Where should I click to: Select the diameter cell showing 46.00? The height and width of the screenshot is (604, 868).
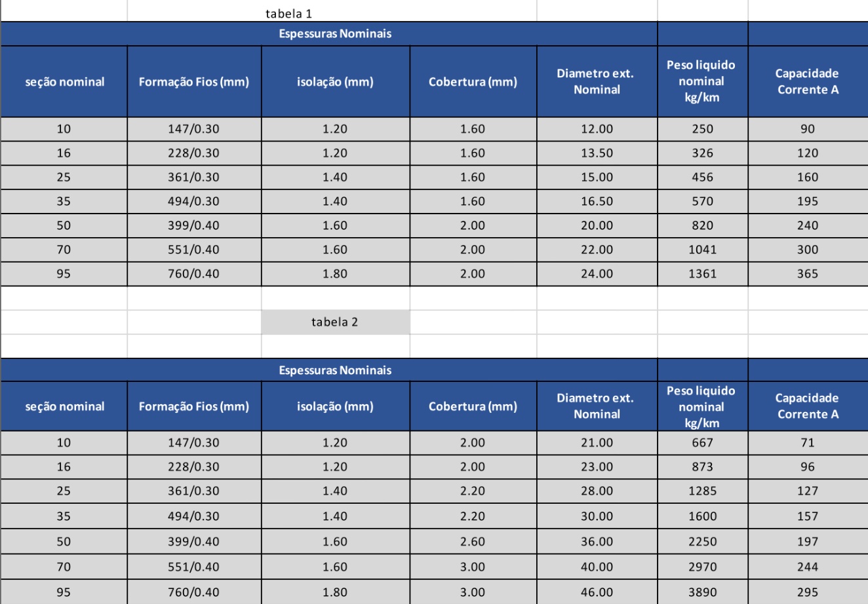[x=597, y=592]
